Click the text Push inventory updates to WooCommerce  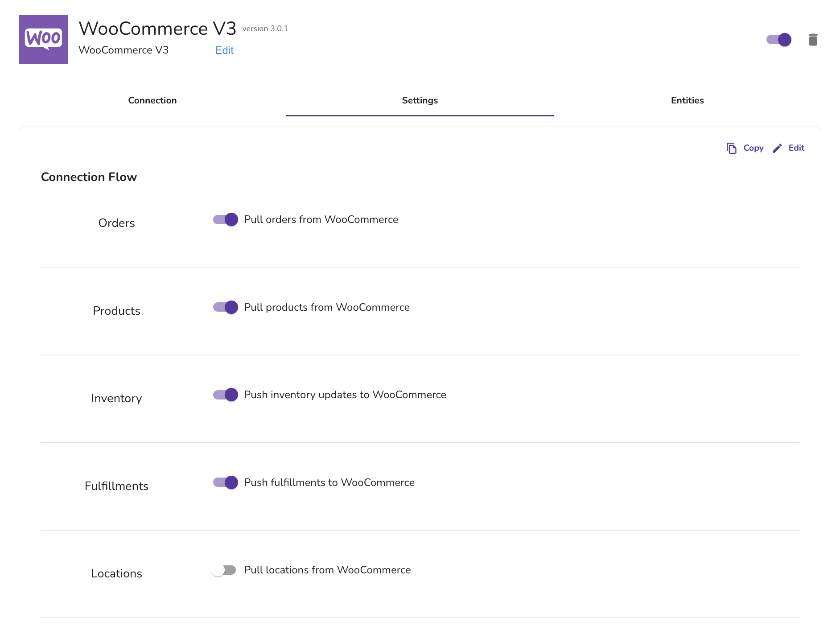345,395
